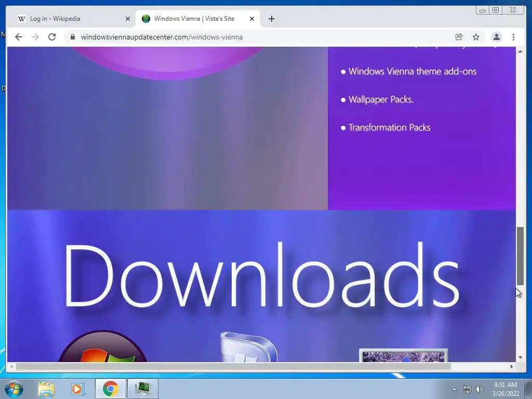This screenshot has width=532, height=399.
Task: Go back to the previous page
Action: click(19, 37)
